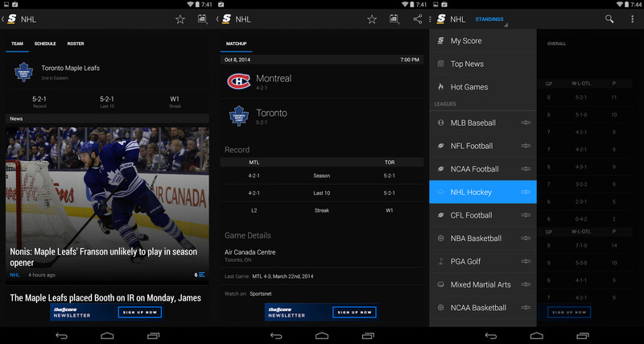Switch to the TEAM tab
This screenshot has height=344, width=644.
coord(17,44)
